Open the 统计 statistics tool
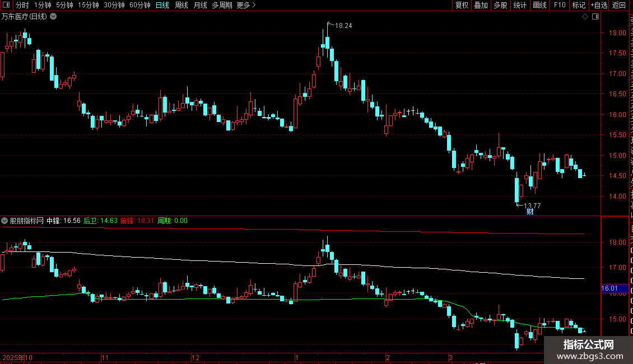 coord(520,5)
